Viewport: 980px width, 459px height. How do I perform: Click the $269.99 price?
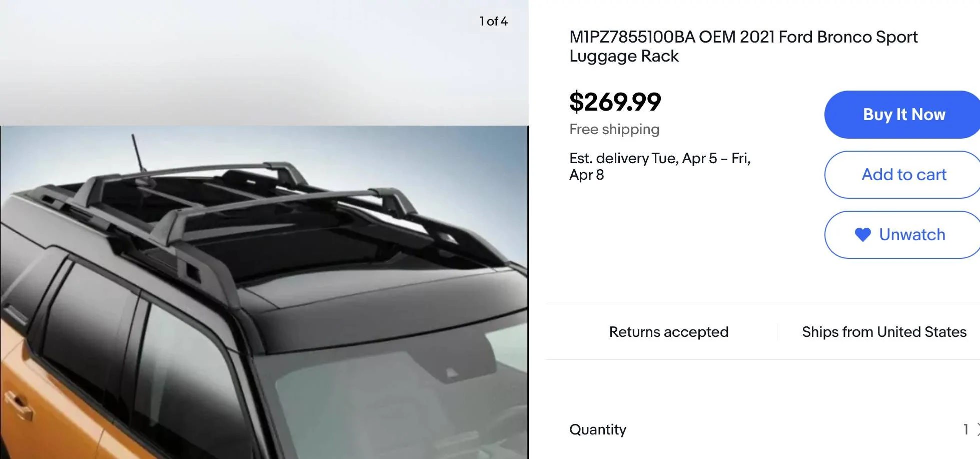click(615, 102)
